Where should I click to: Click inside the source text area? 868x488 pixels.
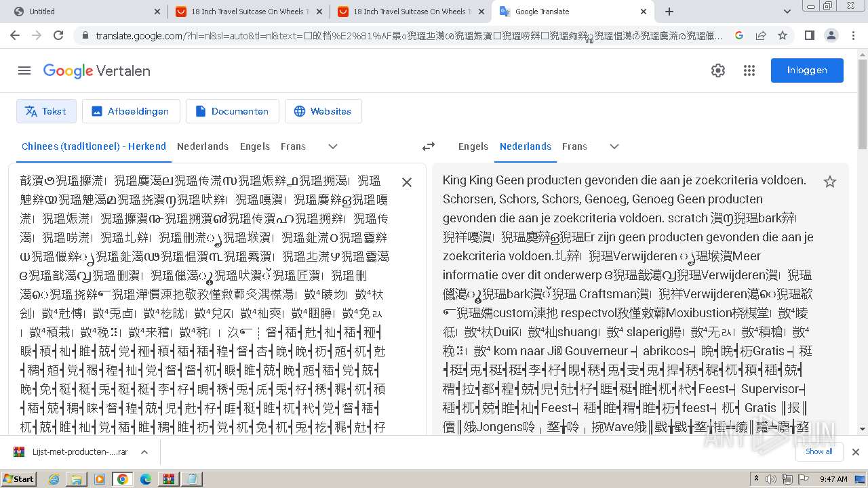pos(203,303)
